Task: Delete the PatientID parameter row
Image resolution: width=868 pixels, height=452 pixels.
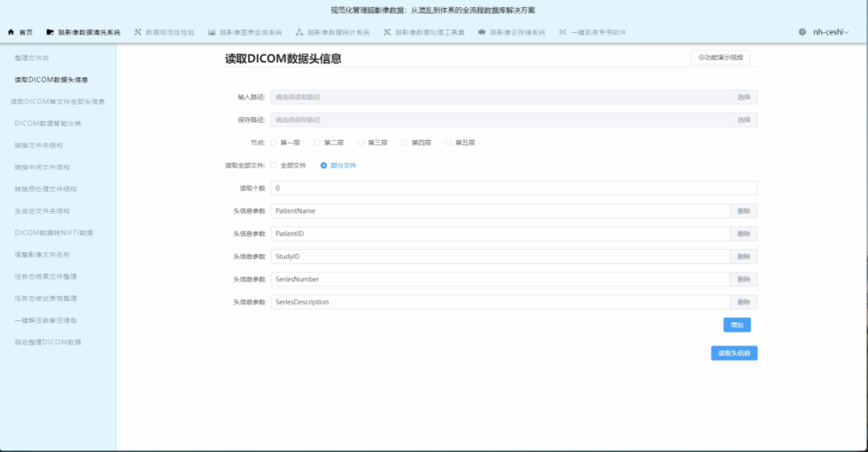Action: pos(743,234)
